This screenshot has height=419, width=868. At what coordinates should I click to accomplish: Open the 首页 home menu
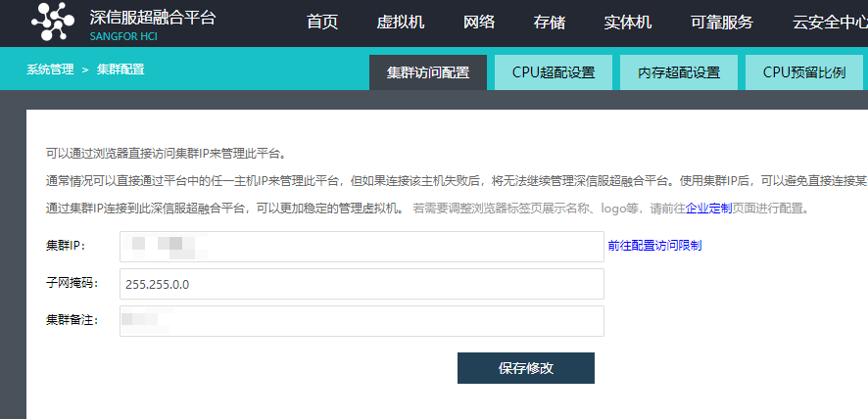[x=322, y=23]
